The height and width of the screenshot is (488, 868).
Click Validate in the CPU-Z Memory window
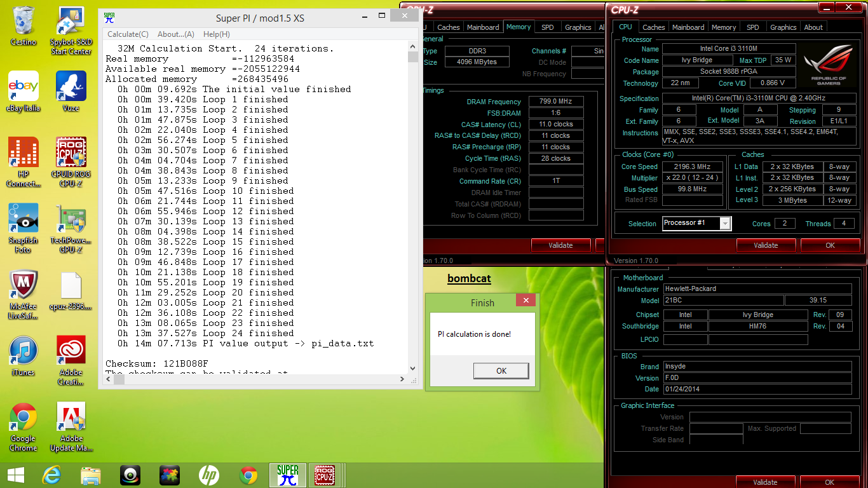560,245
